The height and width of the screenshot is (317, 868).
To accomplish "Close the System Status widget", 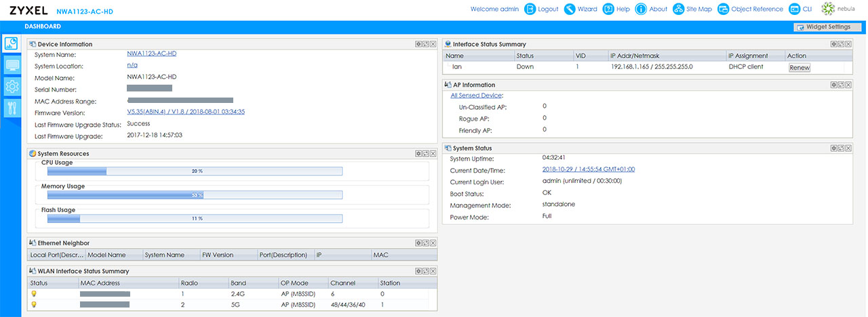I will click(848, 148).
